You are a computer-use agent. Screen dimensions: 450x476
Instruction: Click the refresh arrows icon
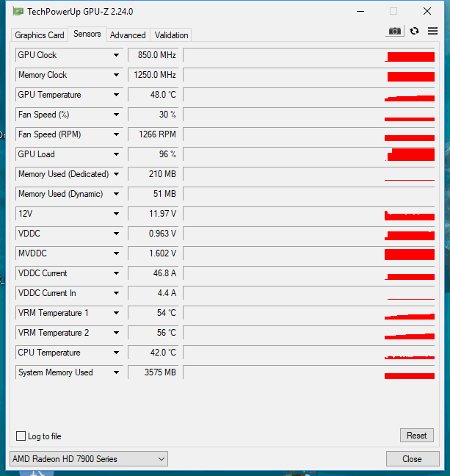point(414,31)
